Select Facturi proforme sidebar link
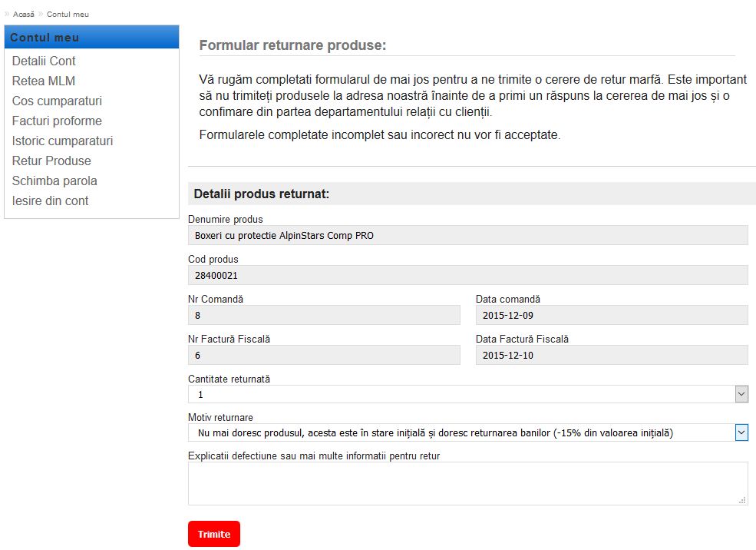Viewport: 756px width, 550px height. pos(57,121)
